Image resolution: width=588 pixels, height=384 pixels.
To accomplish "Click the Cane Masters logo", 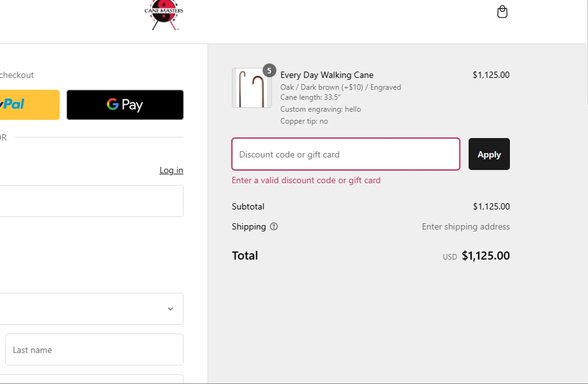I will pos(164,16).
